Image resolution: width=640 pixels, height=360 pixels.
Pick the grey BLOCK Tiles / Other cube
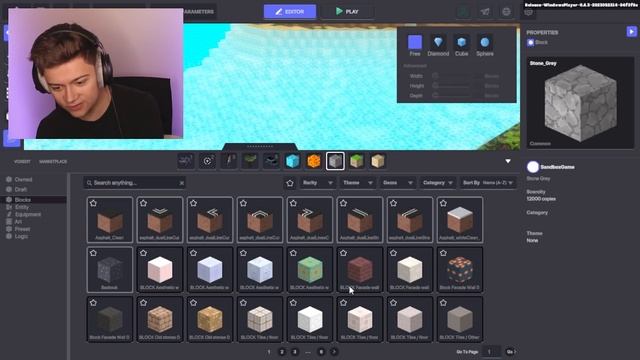(x=460, y=319)
